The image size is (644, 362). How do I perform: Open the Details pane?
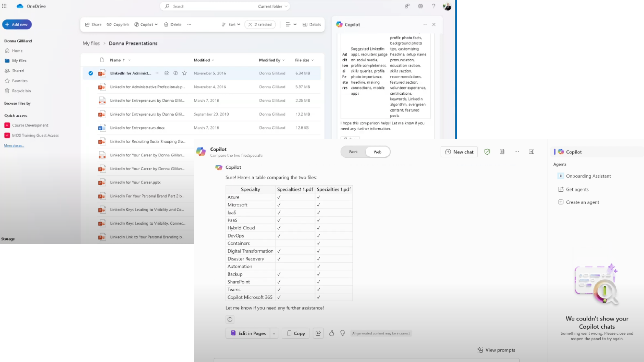(311, 25)
